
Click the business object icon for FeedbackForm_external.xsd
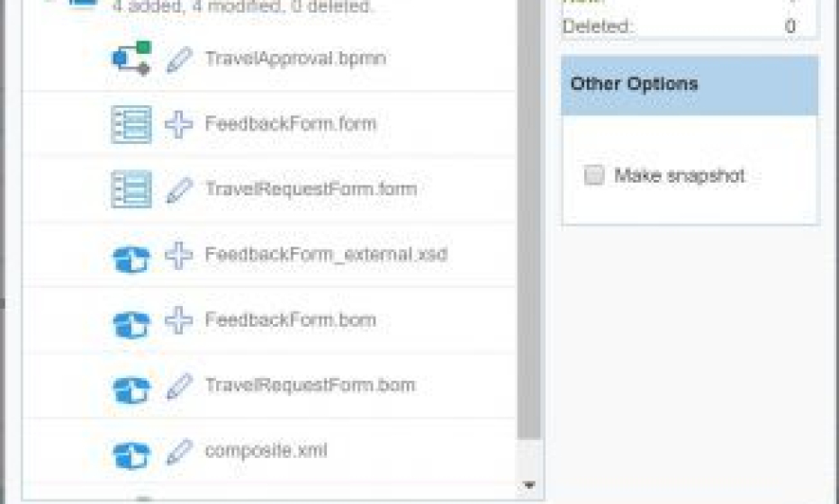pyautogui.click(x=131, y=259)
